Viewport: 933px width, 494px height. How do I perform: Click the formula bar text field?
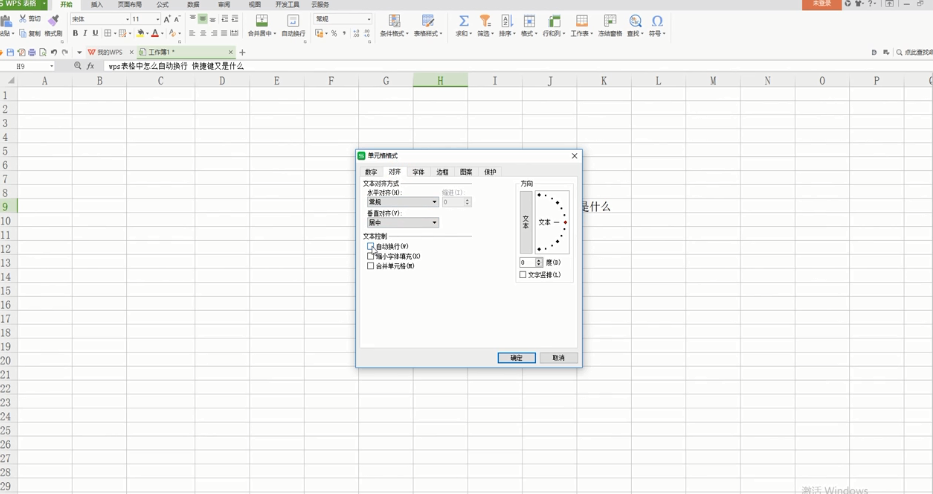[x=518, y=66]
